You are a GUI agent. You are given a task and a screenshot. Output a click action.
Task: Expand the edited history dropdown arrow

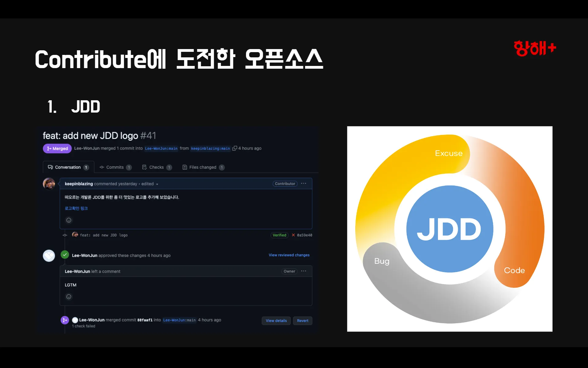(157, 184)
